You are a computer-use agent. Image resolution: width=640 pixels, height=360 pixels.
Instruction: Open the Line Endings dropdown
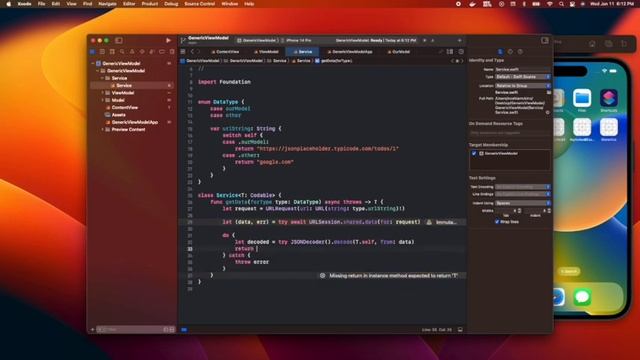(522, 194)
